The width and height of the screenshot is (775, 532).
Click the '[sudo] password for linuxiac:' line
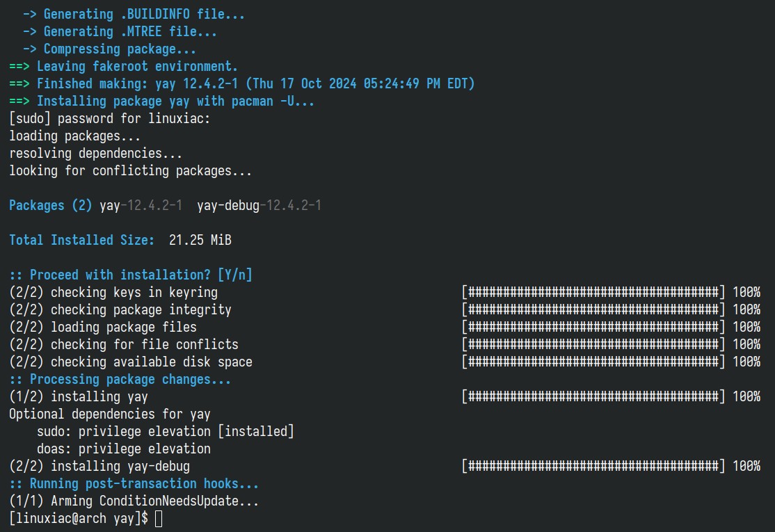pos(110,118)
